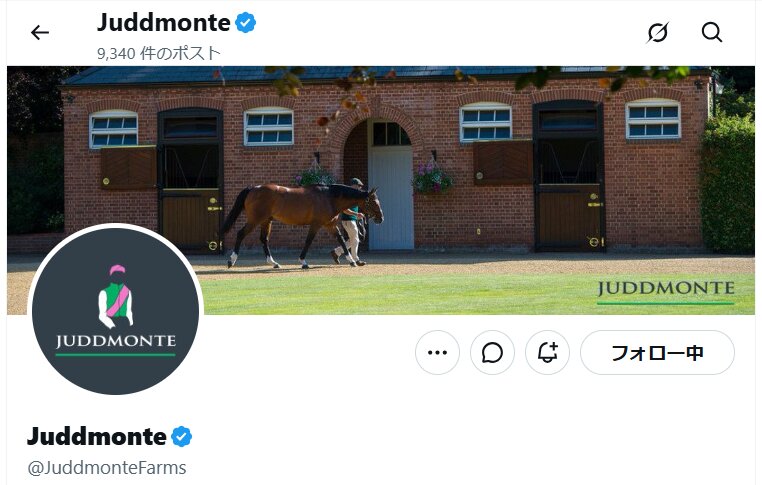Screen dimensions: 762x485
Task: Select the @JuddmonteFarms handle text
Action: tap(107, 468)
